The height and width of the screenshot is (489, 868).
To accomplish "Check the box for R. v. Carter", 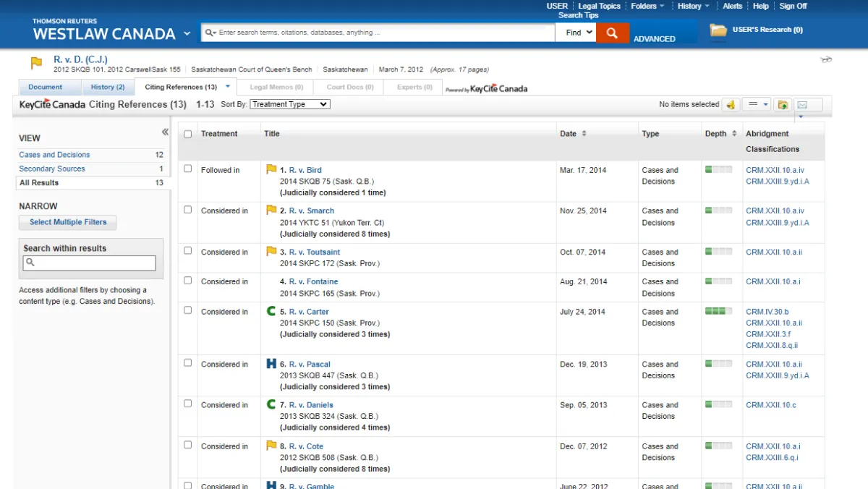I will [x=188, y=310].
